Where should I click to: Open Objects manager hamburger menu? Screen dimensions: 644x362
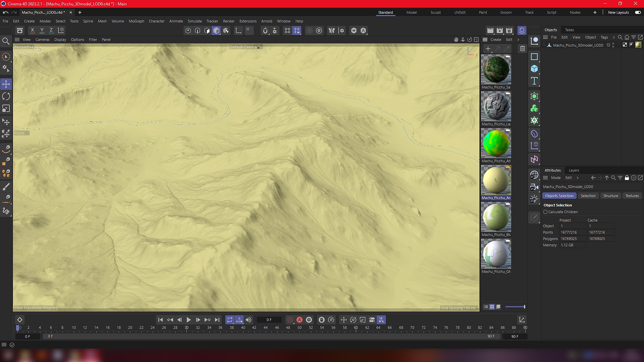point(545,37)
